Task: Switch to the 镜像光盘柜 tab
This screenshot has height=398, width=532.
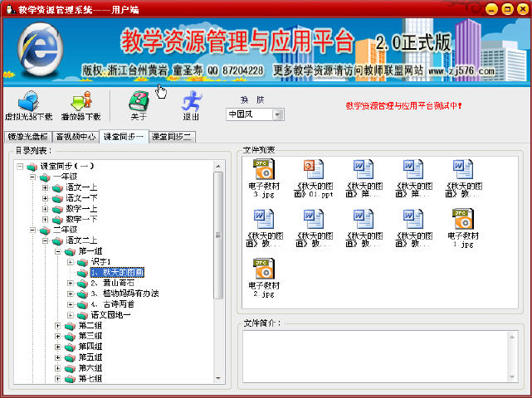Action: pyautogui.click(x=28, y=137)
